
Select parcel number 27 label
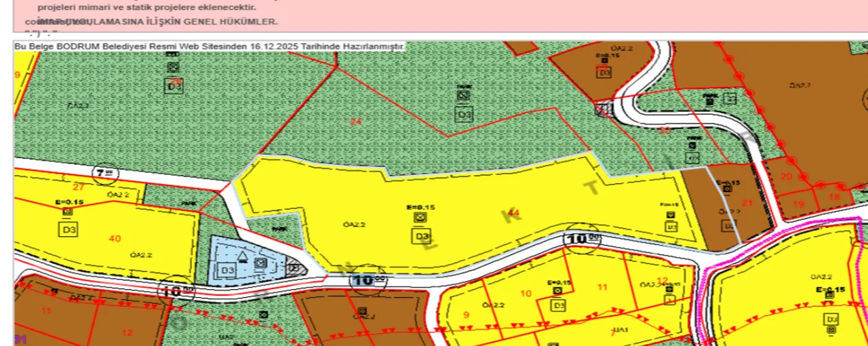click(x=79, y=187)
